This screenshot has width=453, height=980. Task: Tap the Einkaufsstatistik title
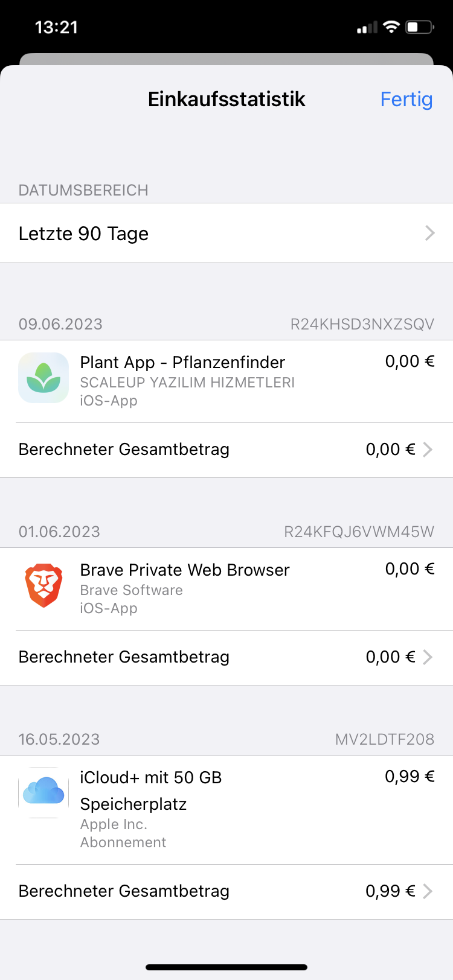tap(226, 100)
